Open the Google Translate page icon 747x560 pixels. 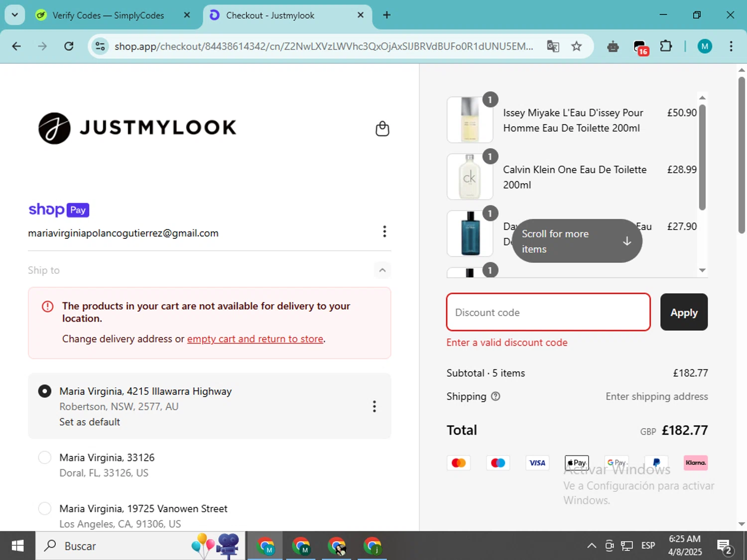click(553, 46)
